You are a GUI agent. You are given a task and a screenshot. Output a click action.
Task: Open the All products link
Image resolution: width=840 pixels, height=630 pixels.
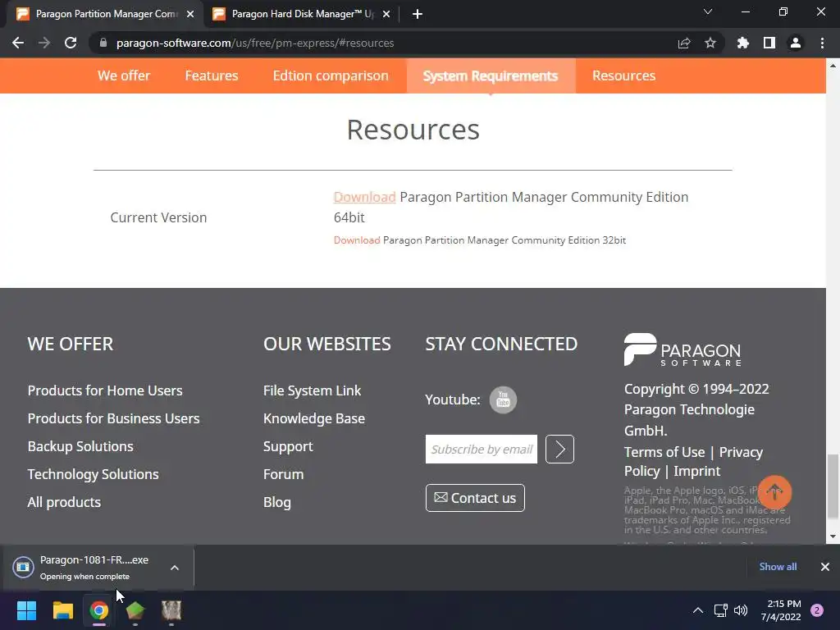pyautogui.click(x=64, y=502)
